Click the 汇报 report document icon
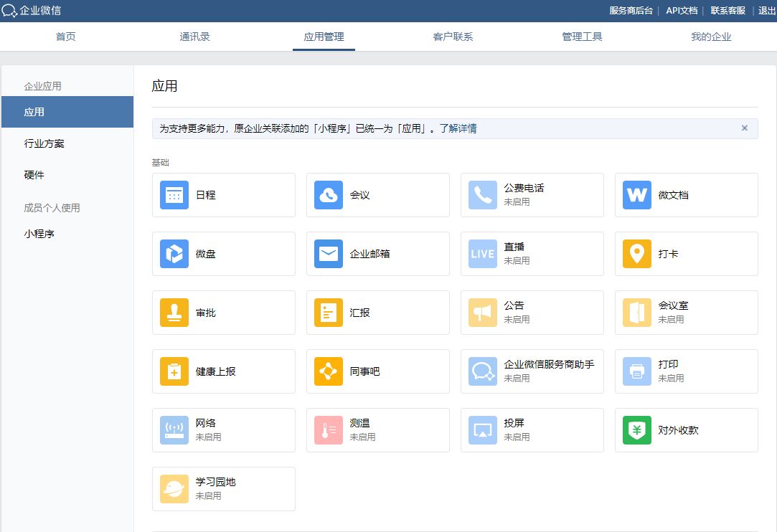 329,313
